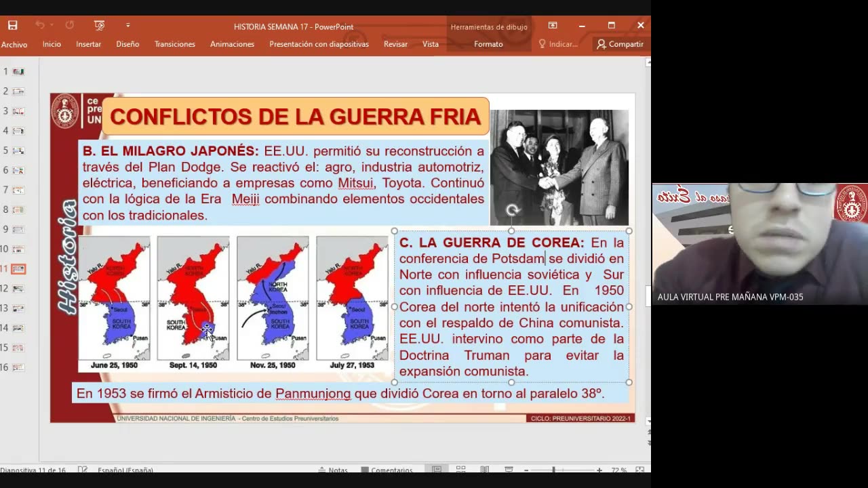Select slide 7 thumbnail
Viewport: 868px width, 488px height.
18,190
